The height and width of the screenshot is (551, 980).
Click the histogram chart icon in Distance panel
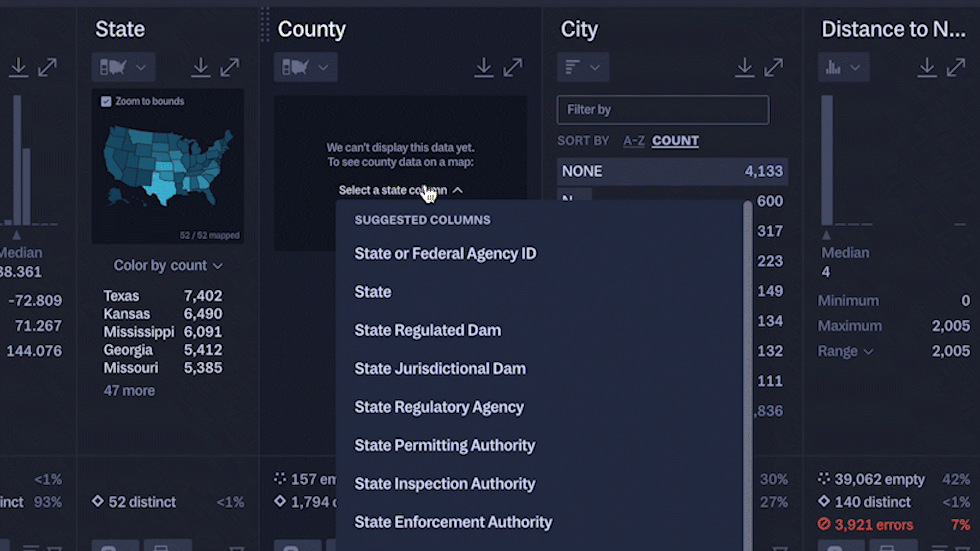click(843, 67)
